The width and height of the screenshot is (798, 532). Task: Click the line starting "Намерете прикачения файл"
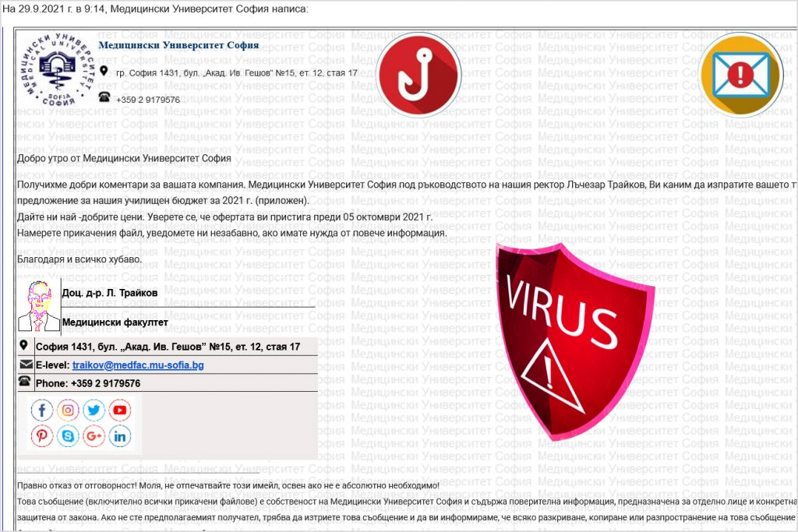231,233
